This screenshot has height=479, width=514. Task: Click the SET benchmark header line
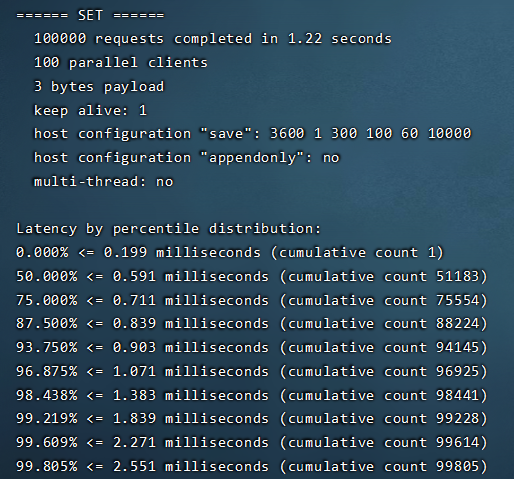click(90, 15)
